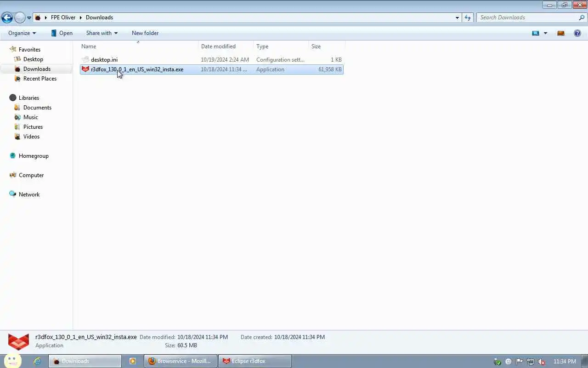Open the Share with menu
The image size is (588, 368).
(102, 33)
